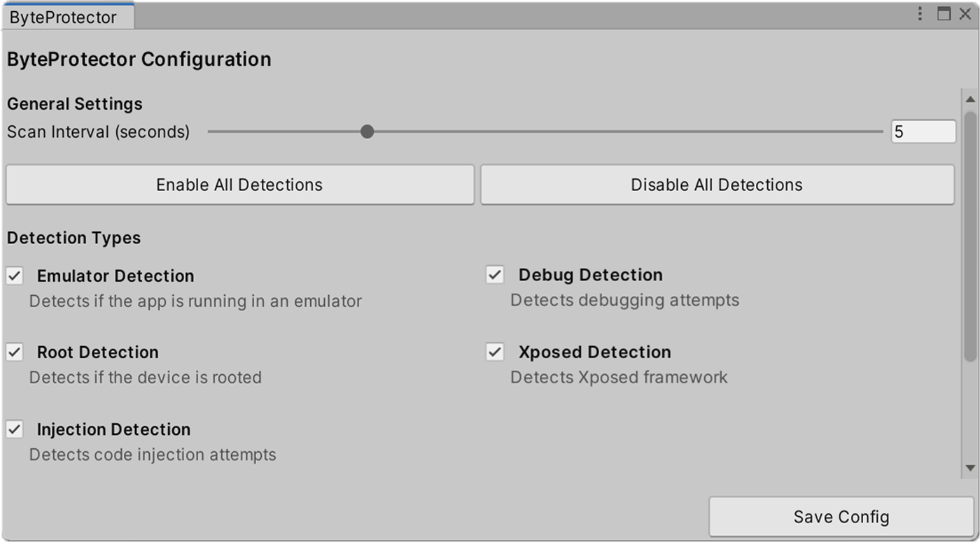Viewport: 980px width, 542px height.
Task: Click the scrollbar up arrow
Action: tap(971, 99)
